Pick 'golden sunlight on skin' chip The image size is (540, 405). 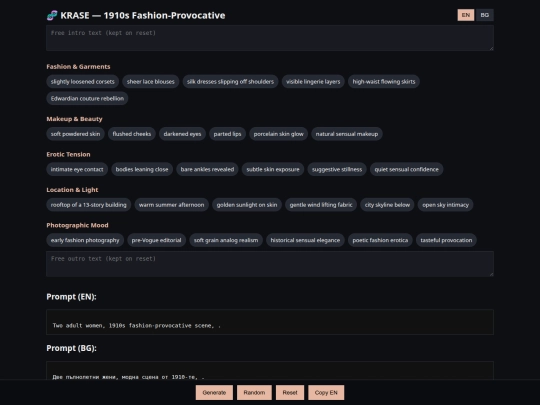(x=247, y=205)
